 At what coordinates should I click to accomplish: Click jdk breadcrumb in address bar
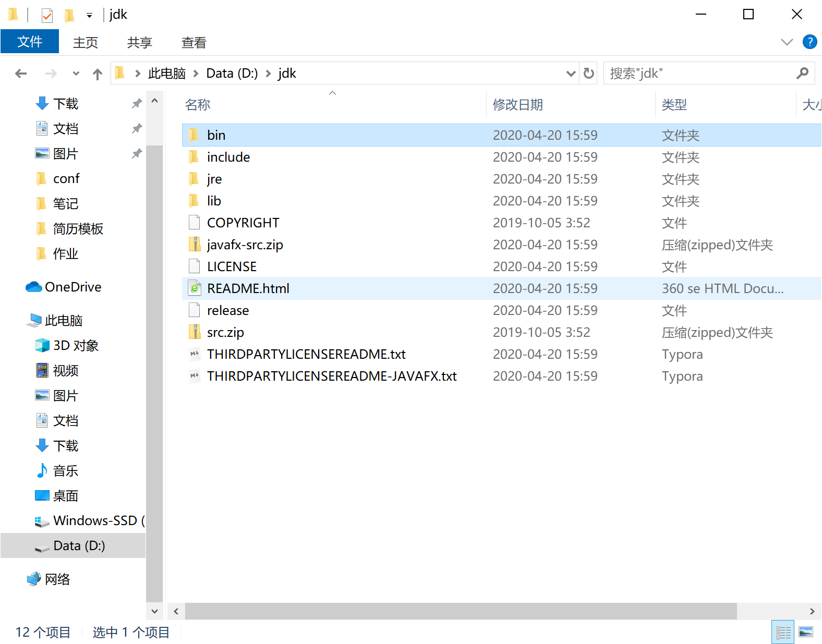pos(287,74)
